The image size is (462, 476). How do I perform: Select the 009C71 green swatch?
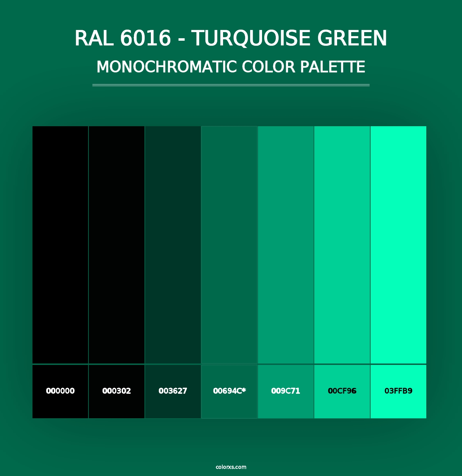286,245
